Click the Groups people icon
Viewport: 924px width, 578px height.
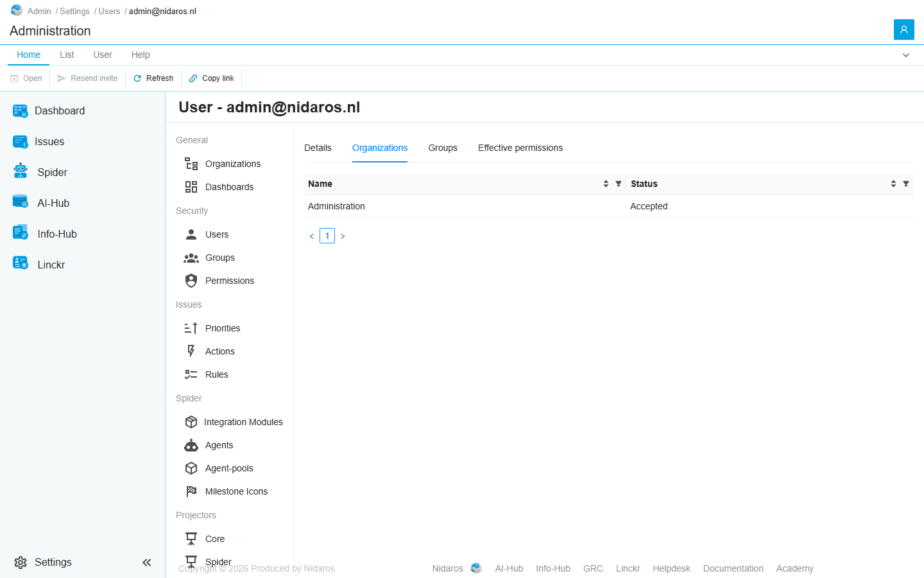coord(191,258)
